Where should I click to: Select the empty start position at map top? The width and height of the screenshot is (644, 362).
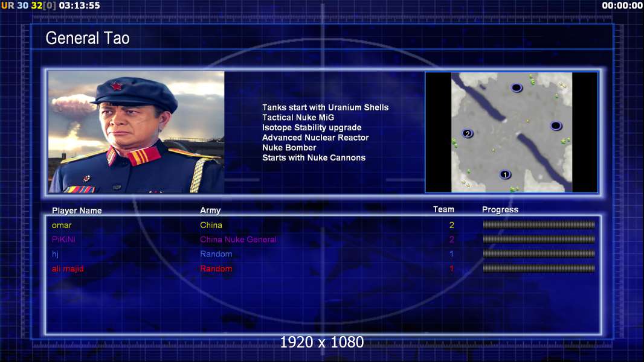pyautogui.click(x=517, y=87)
